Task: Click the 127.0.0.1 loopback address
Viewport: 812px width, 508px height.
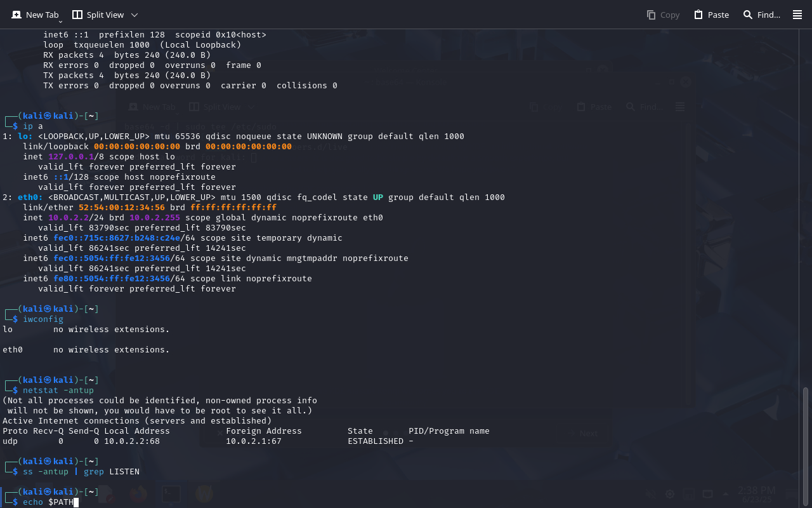Action: (71, 157)
